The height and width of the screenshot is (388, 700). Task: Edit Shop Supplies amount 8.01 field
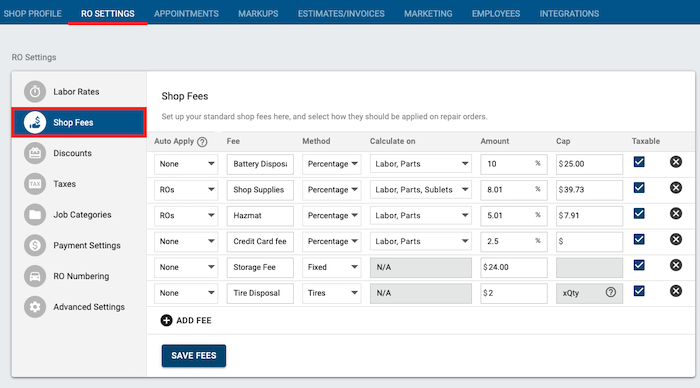point(514,190)
